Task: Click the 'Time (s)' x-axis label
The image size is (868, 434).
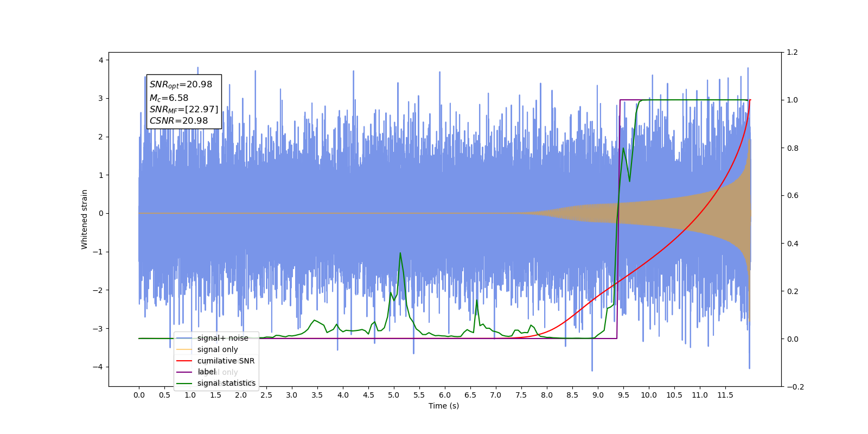Action: click(444, 406)
